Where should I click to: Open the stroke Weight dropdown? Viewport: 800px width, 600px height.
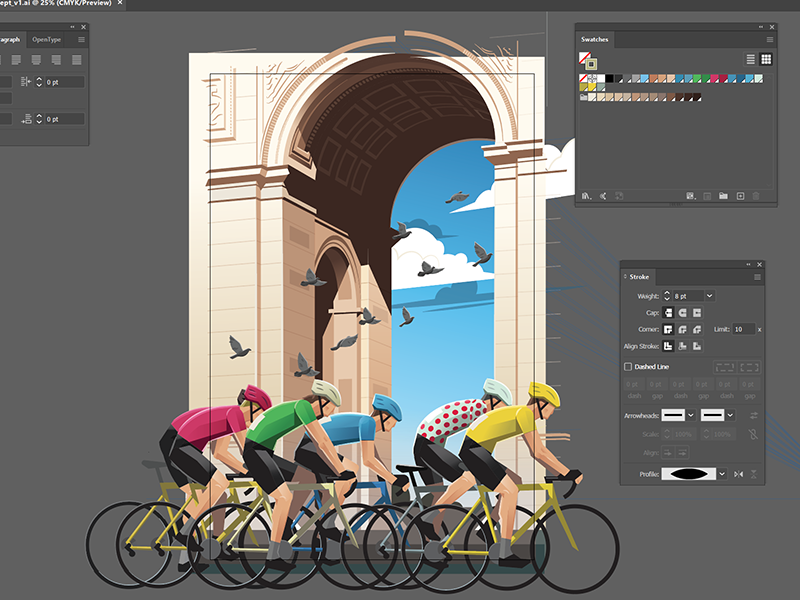(x=710, y=296)
